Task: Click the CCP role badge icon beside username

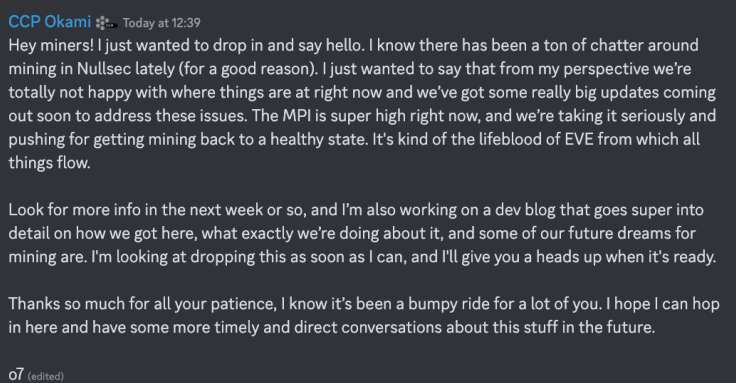Action: coord(106,23)
